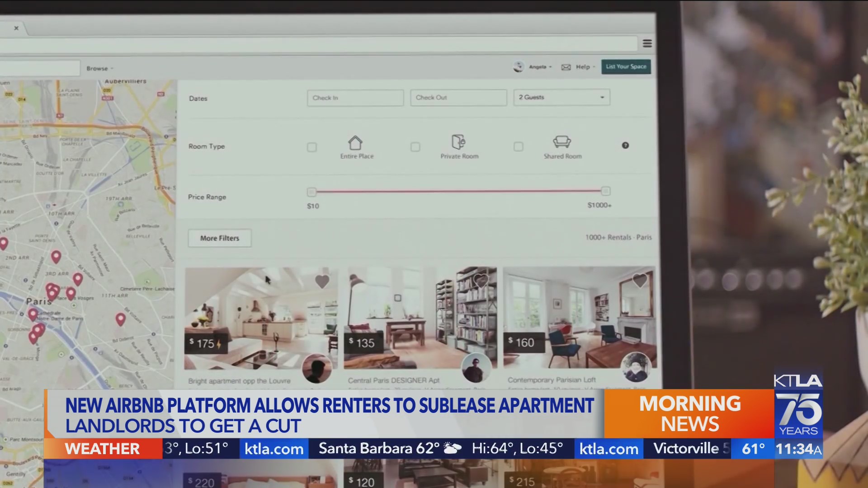Check the Private Room filter box
This screenshot has height=488, width=868.
pos(415,146)
